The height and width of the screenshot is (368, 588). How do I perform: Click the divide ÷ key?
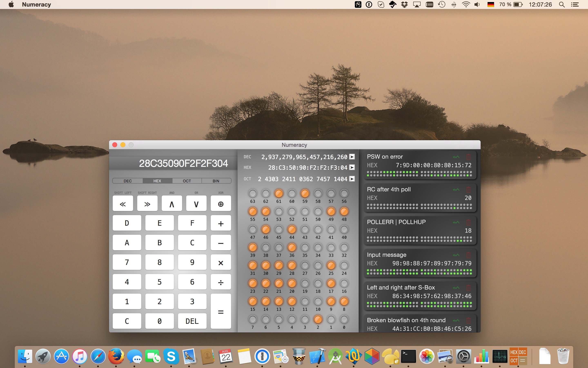coord(221,282)
